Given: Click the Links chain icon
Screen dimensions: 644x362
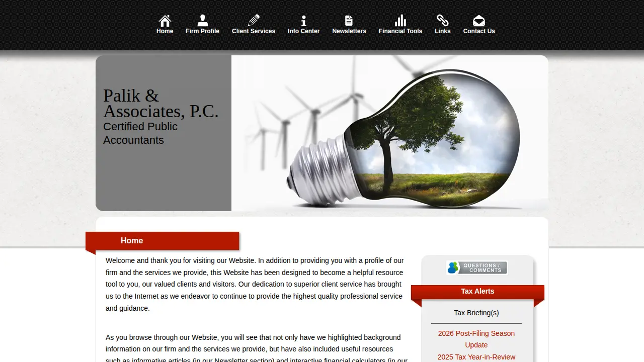Looking at the screenshot, I should tap(442, 21).
